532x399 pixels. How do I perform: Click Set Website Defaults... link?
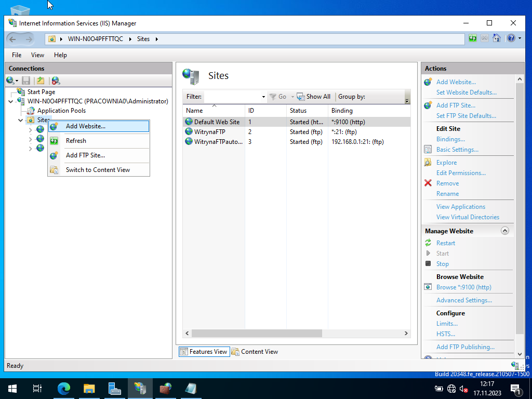466,92
